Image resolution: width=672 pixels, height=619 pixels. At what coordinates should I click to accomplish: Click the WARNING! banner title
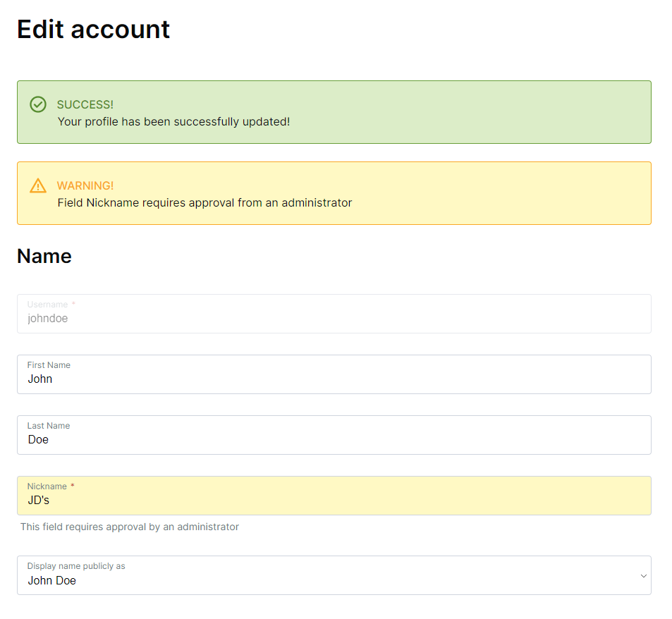[x=85, y=185]
